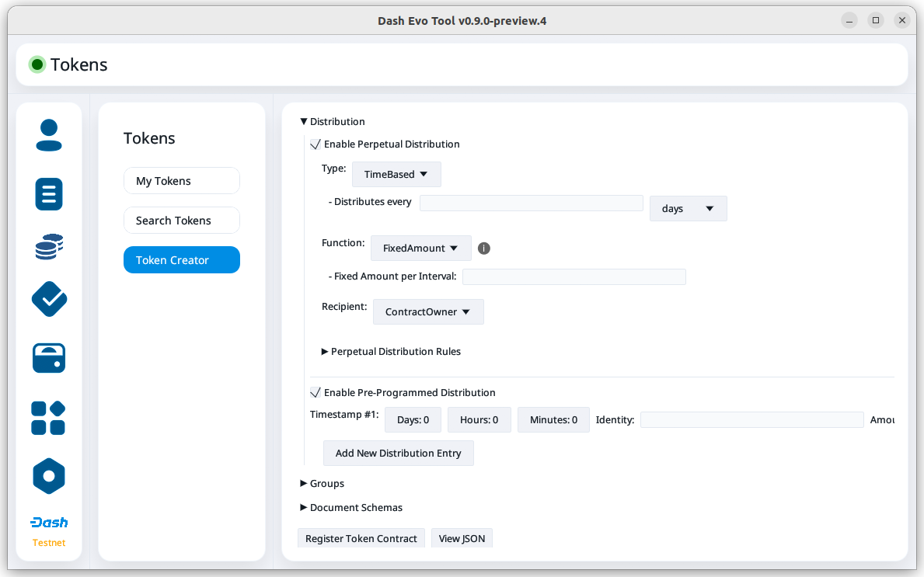
Task: Click the squares and diamond tools icon
Action: [x=49, y=418]
